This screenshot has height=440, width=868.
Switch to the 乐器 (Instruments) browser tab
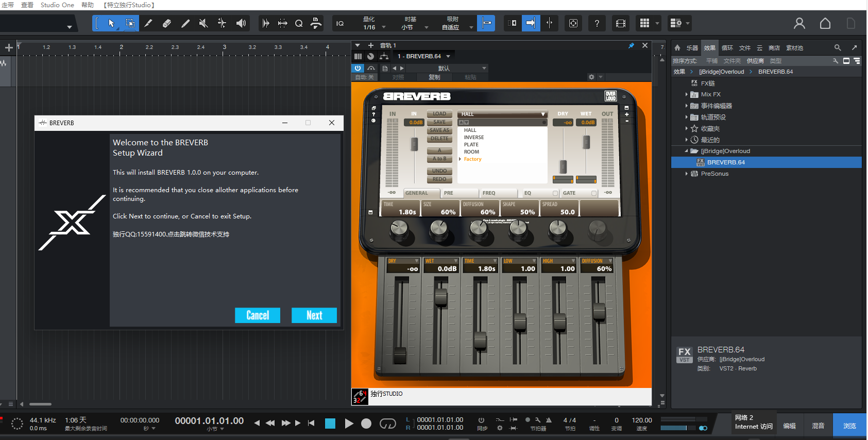point(692,48)
